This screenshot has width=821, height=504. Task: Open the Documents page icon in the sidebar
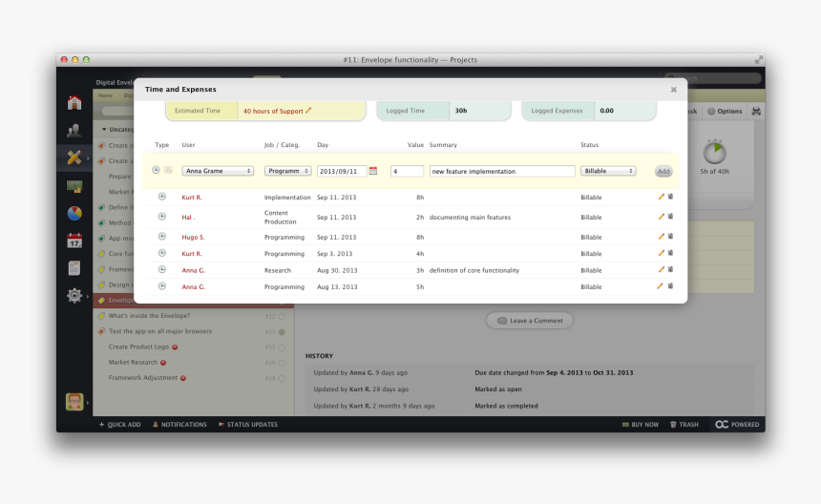[x=74, y=268]
